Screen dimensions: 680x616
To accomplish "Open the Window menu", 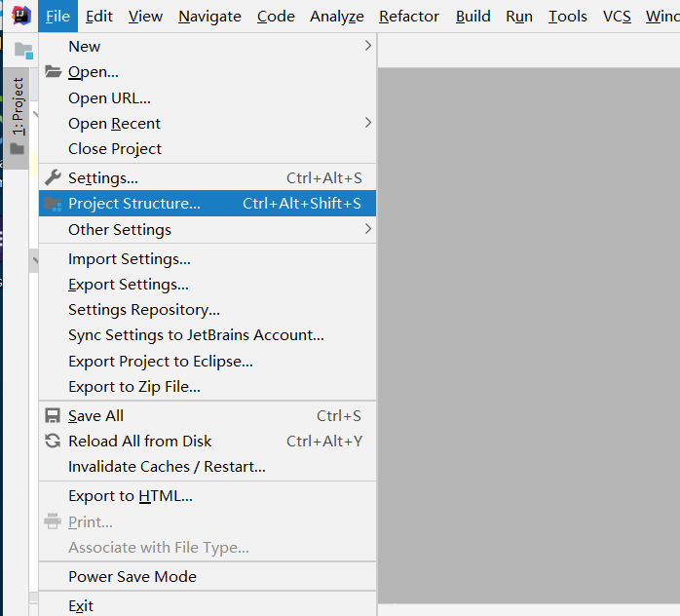I will tap(662, 16).
